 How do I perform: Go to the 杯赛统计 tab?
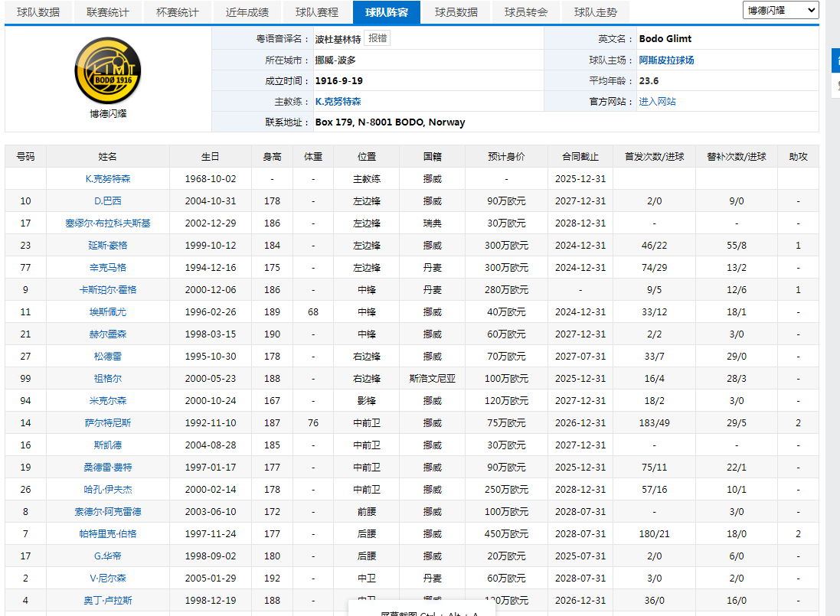point(178,12)
